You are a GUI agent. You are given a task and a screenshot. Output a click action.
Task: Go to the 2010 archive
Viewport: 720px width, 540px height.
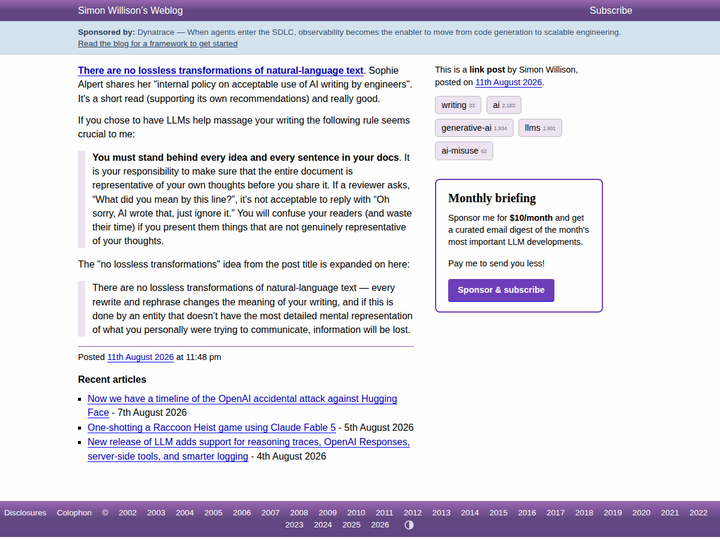click(x=356, y=513)
